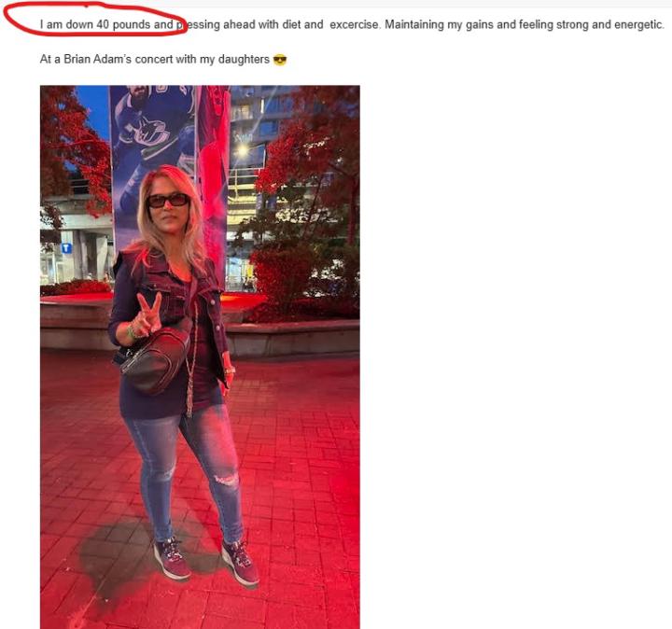Image resolution: width=672 pixels, height=629 pixels.
Task: Click the red annotation circle around the text
Action: 95,20
